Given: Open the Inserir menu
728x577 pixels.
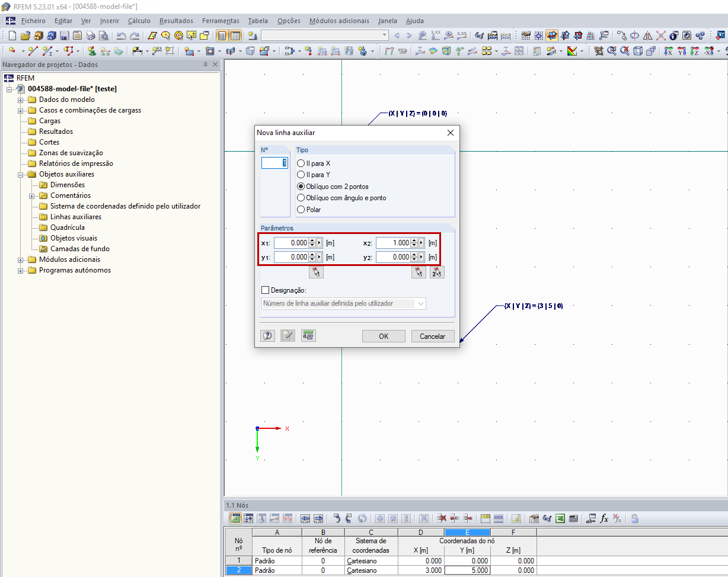Looking at the screenshot, I should point(110,21).
